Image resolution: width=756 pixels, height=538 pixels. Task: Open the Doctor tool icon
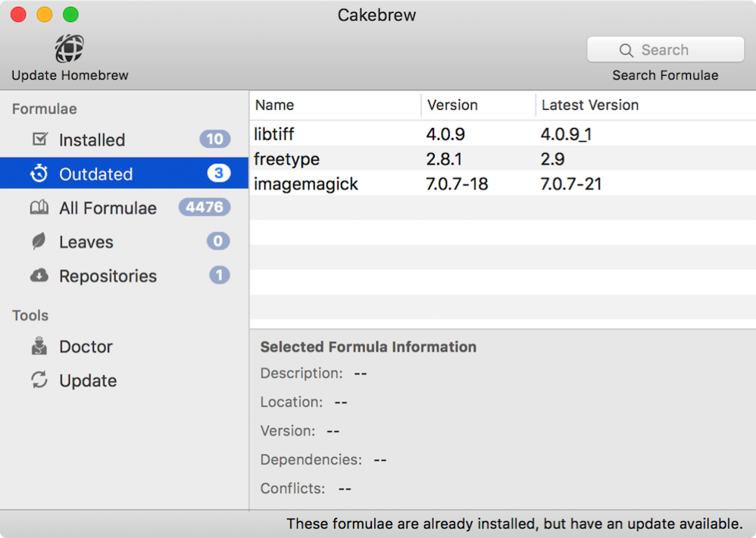[x=39, y=346]
